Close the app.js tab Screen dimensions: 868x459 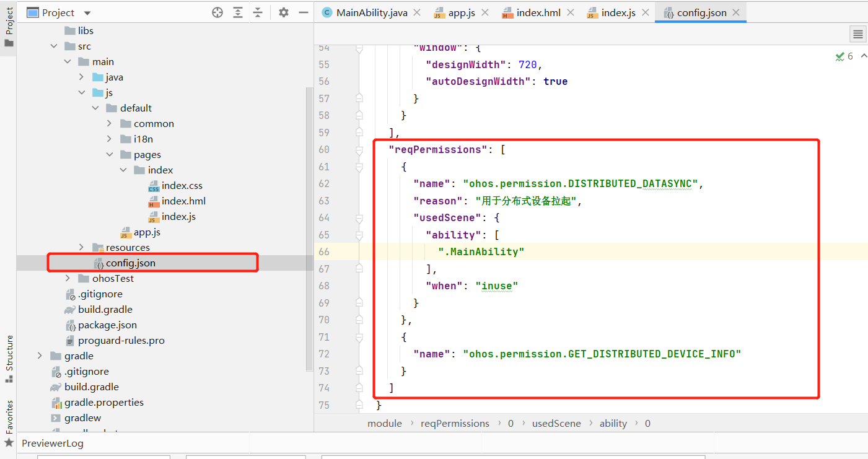click(x=484, y=12)
